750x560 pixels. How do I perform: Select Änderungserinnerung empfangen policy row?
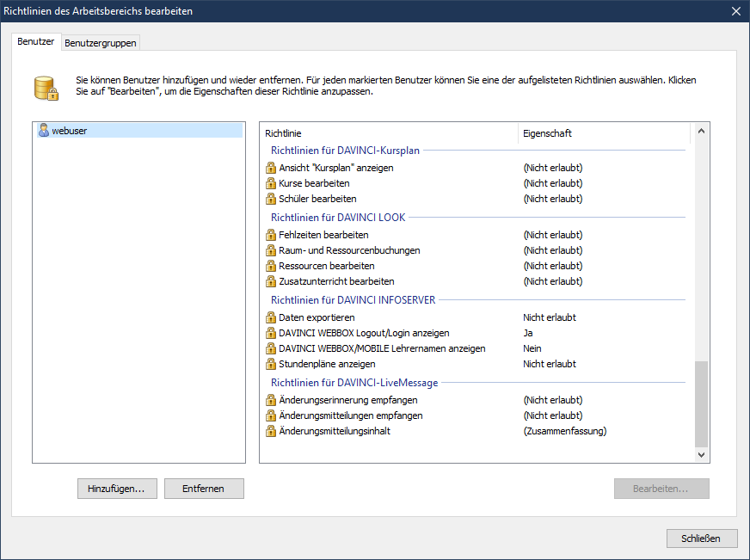click(x=350, y=400)
